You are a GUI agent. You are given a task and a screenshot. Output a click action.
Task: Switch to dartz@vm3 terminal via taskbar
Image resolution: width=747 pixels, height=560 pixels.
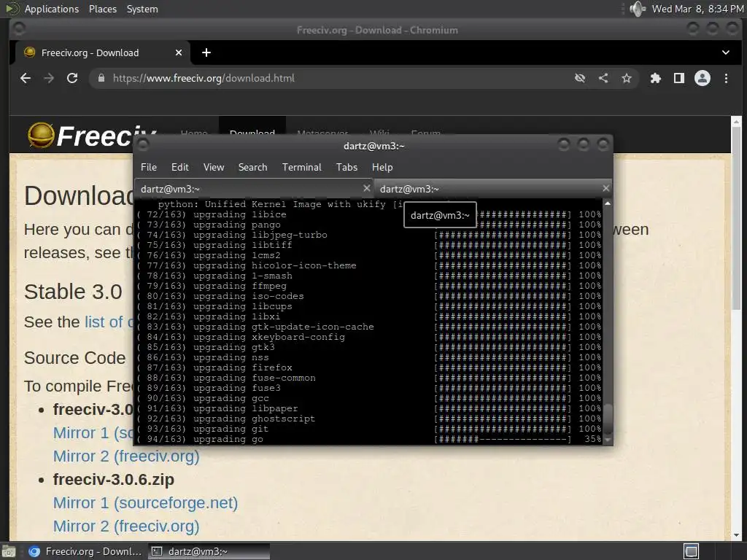coord(209,551)
